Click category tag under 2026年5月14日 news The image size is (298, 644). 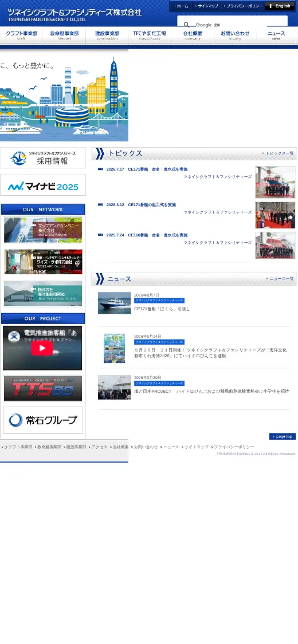159,342
